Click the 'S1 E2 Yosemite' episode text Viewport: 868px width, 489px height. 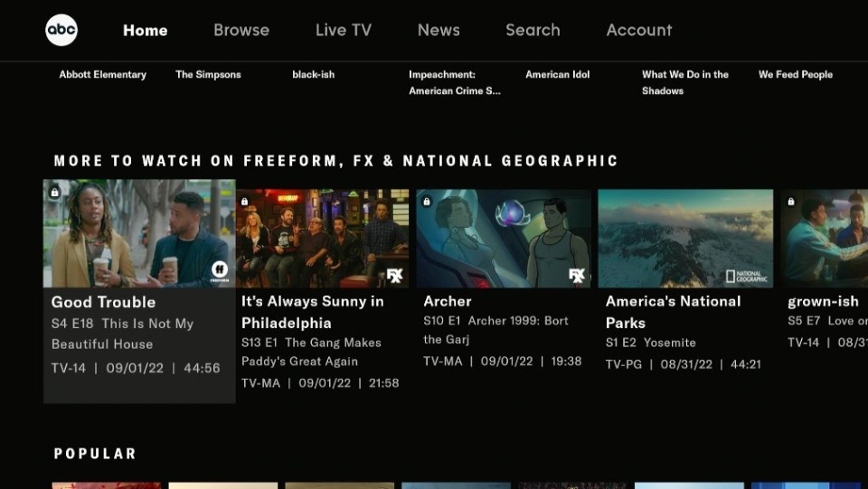coord(650,343)
